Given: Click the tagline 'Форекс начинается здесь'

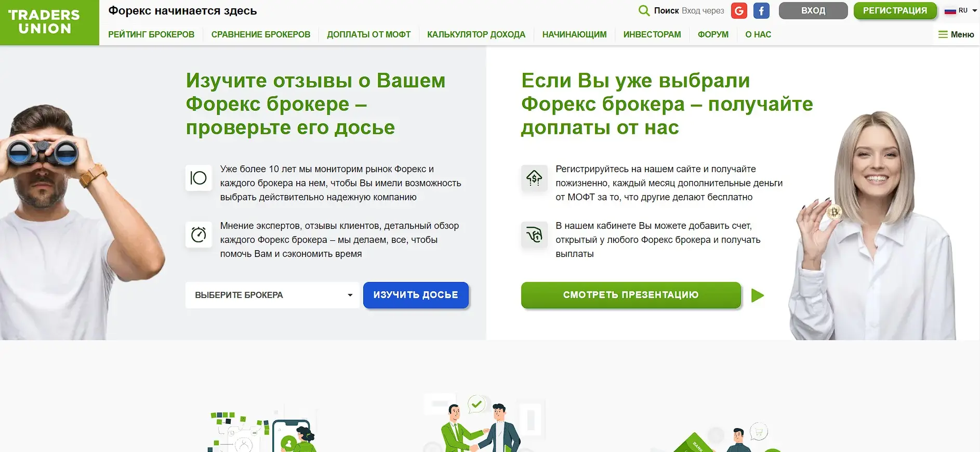Looking at the screenshot, I should click(182, 10).
